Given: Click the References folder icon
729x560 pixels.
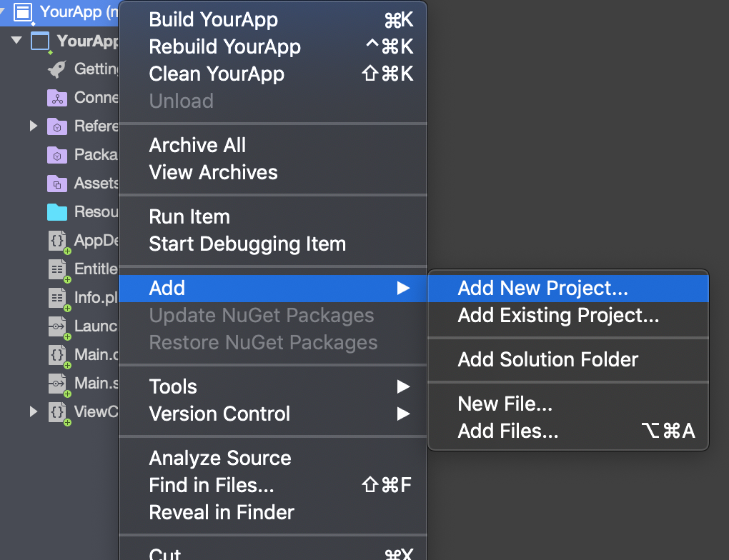Looking at the screenshot, I should coord(57,126).
